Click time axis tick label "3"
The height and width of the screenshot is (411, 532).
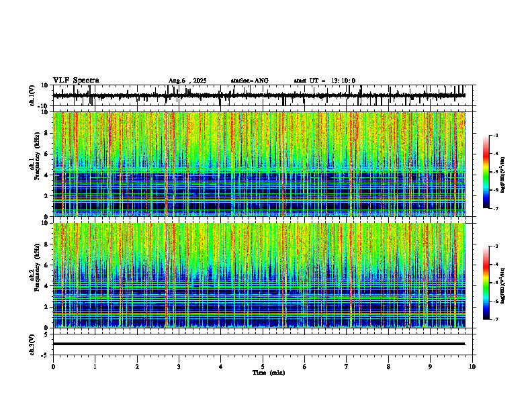(x=179, y=367)
